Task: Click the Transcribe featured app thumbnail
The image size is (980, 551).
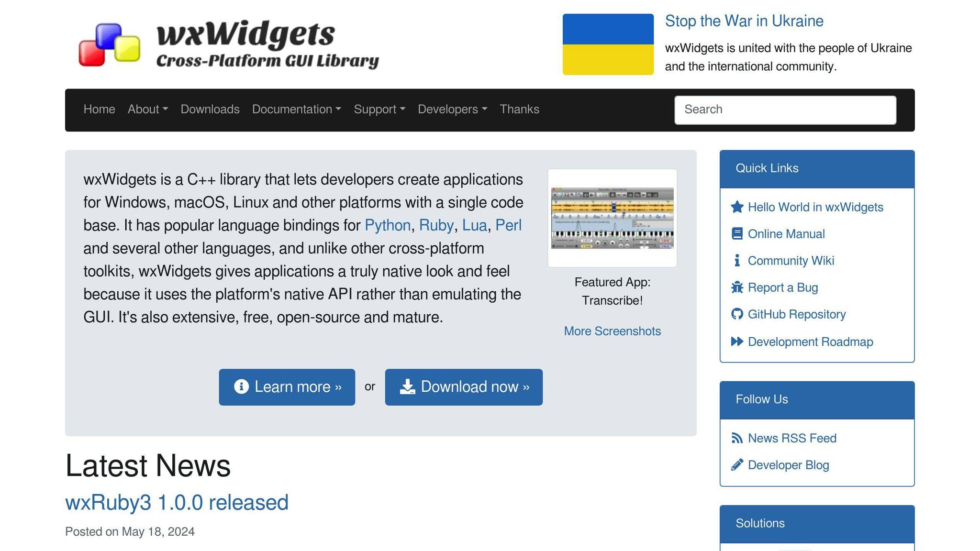Action: pyautogui.click(x=612, y=218)
